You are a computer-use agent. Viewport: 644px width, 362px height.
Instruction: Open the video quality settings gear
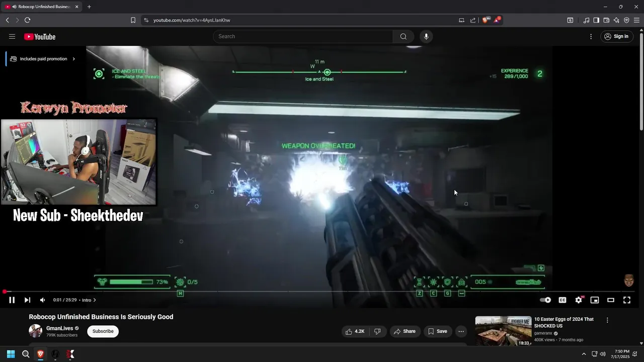(579, 300)
